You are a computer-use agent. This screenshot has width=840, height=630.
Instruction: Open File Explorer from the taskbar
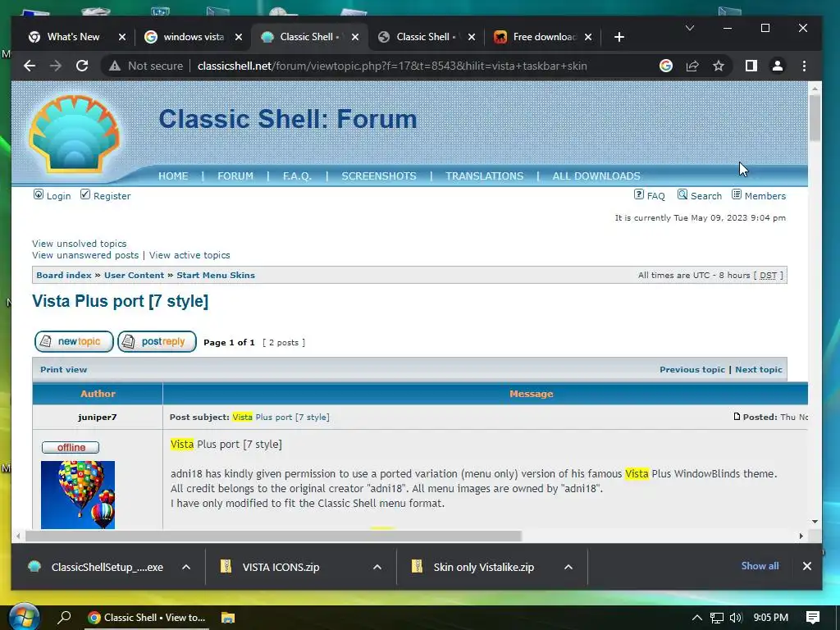[x=228, y=618]
